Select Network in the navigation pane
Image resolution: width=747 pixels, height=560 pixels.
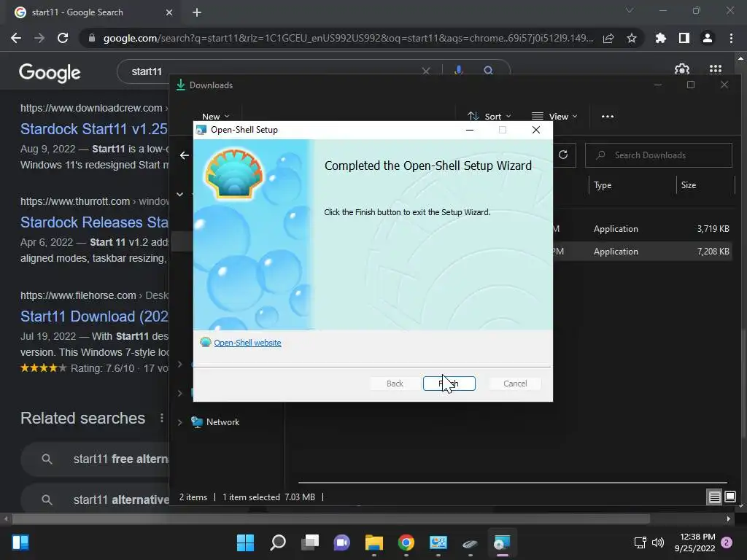click(x=222, y=422)
